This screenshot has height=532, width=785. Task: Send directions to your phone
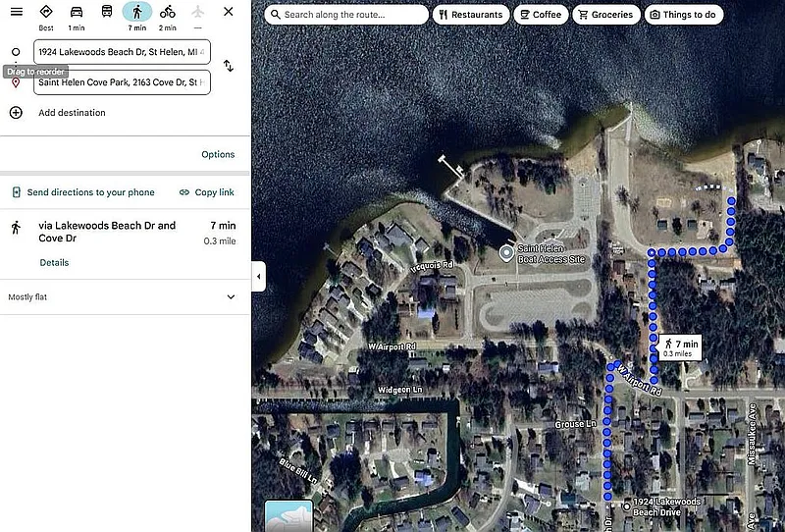point(83,192)
